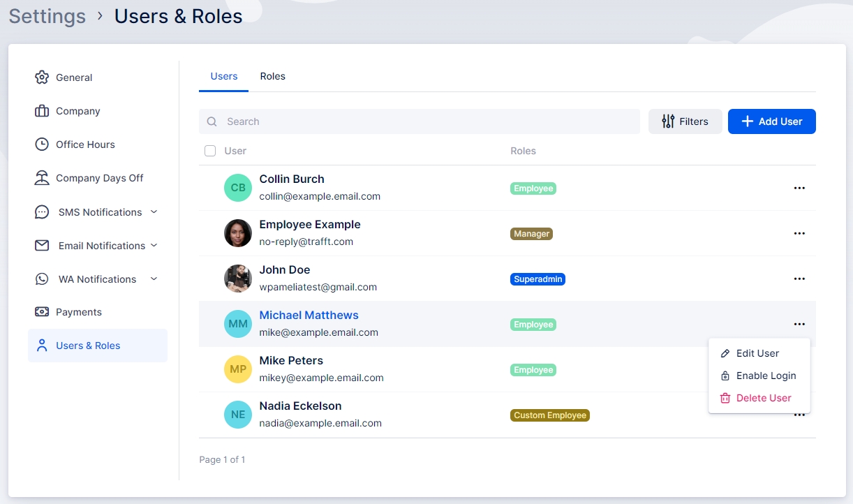Click the Company Days Off umbrella icon
This screenshot has height=504, width=853.
point(42,178)
